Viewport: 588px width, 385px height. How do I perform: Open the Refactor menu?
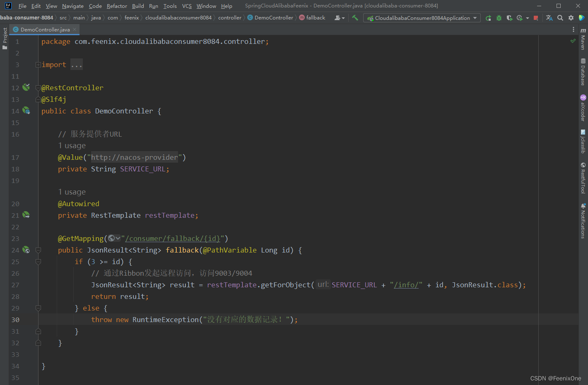tap(117, 6)
